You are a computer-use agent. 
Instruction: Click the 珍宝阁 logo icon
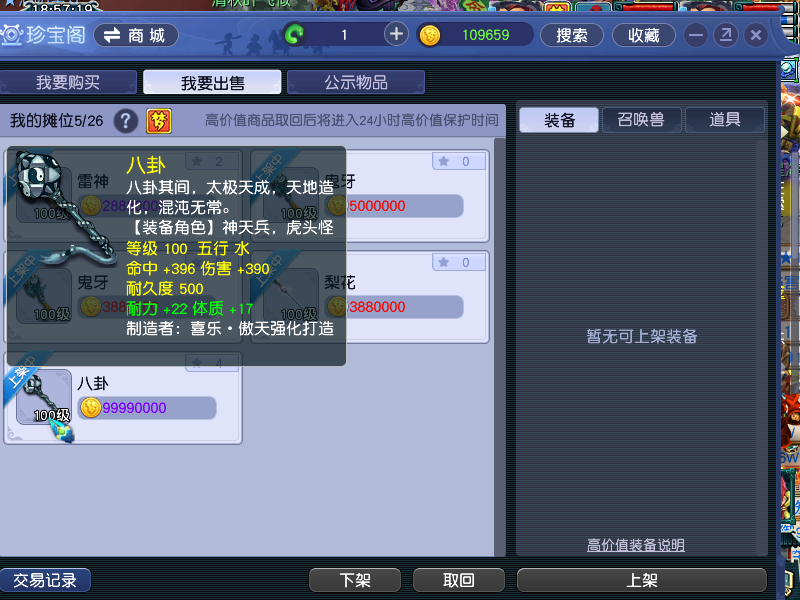click(x=12, y=35)
